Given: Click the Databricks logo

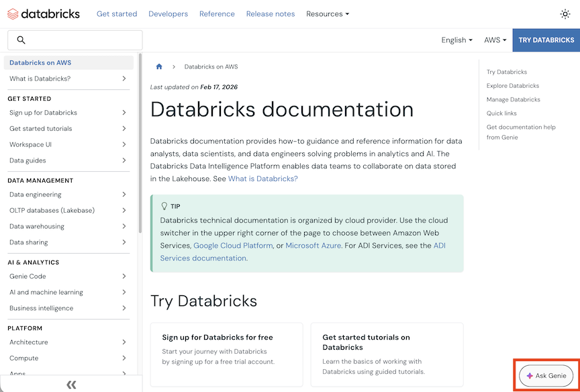Looking at the screenshot, I should click(43, 13).
